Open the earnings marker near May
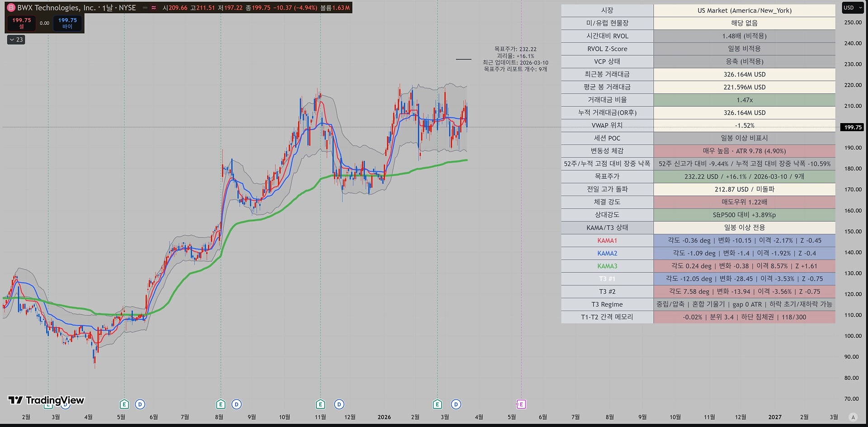This screenshot has height=427, width=868. pos(124,404)
